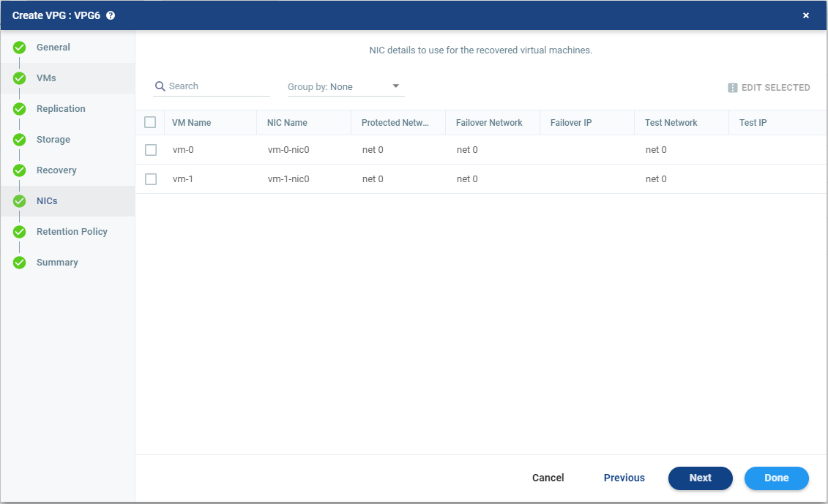Click the green checkmark icon next to Summary
Image resolution: width=828 pixels, height=504 pixels.
click(x=20, y=263)
